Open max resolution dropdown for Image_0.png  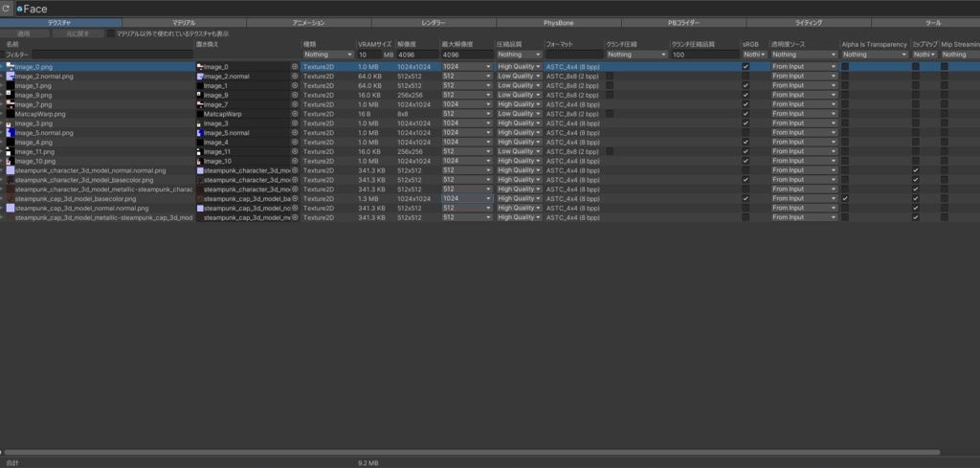point(467,66)
